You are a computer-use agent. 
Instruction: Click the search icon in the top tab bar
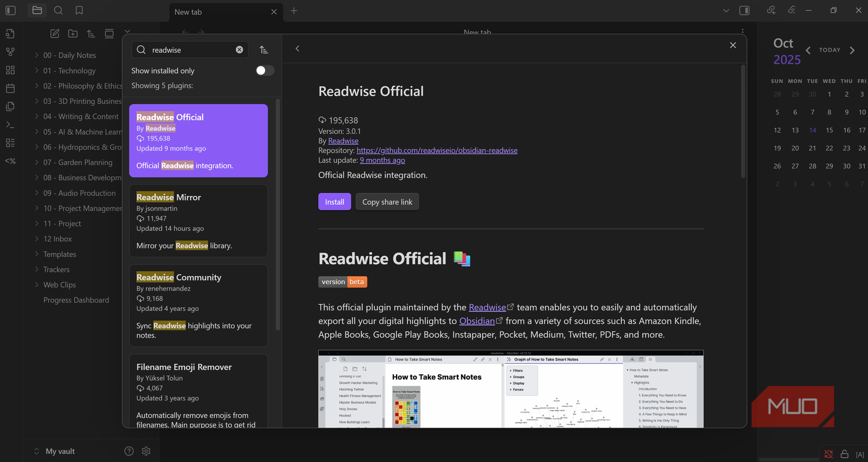[x=58, y=11]
